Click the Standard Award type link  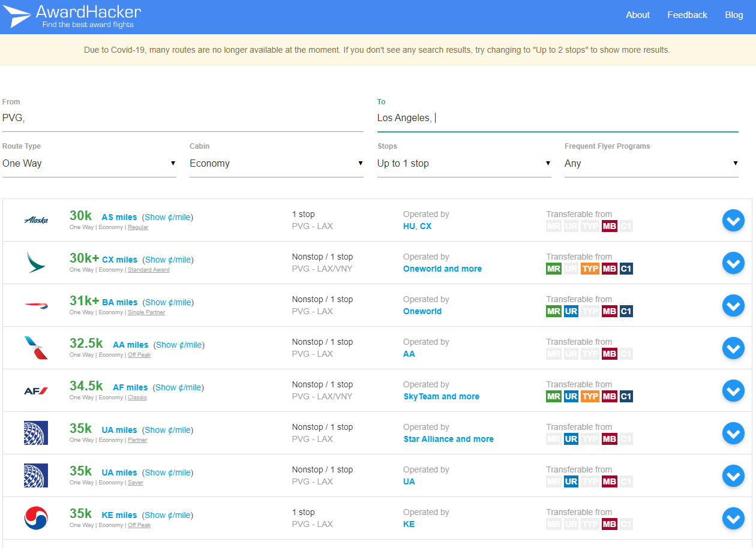point(149,270)
